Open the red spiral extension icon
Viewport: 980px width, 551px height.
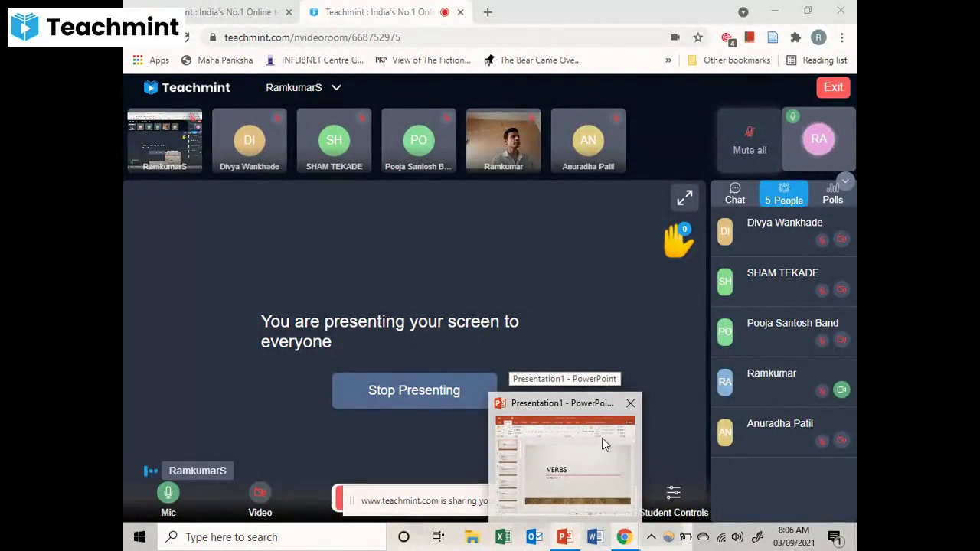click(x=727, y=38)
